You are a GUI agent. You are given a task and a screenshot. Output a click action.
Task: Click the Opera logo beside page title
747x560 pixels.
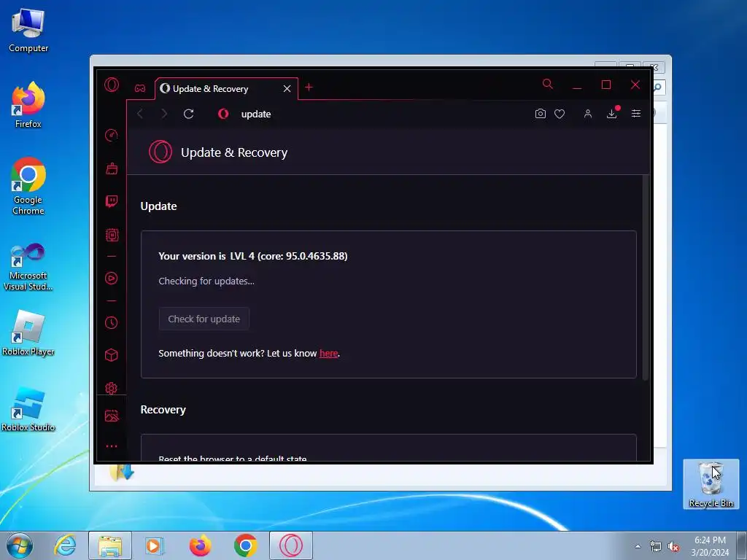pyautogui.click(x=160, y=152)
